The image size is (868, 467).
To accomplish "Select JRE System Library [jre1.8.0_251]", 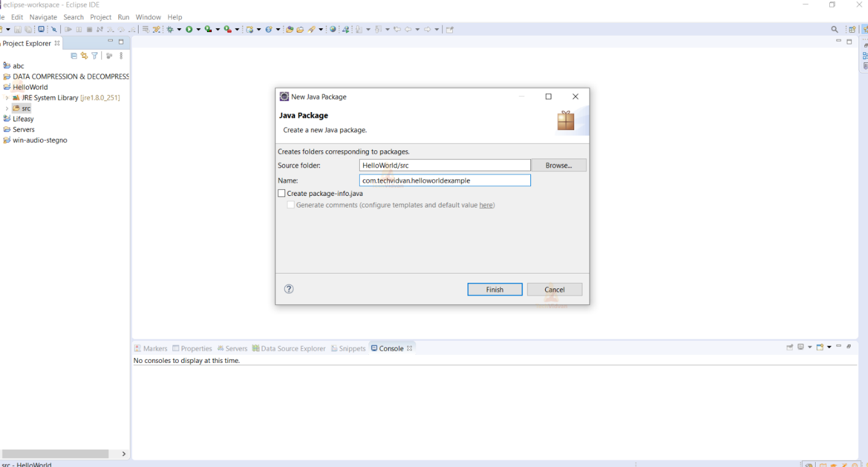I will pos(66,98).
